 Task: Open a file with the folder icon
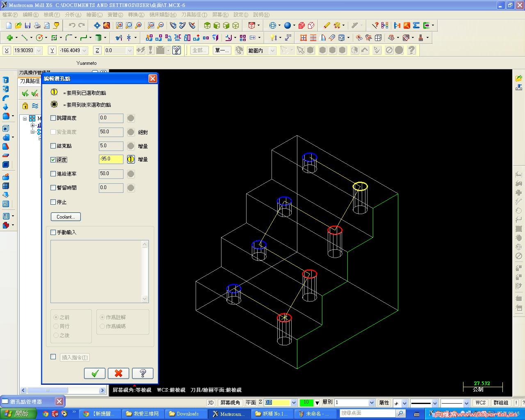point(18,25)
